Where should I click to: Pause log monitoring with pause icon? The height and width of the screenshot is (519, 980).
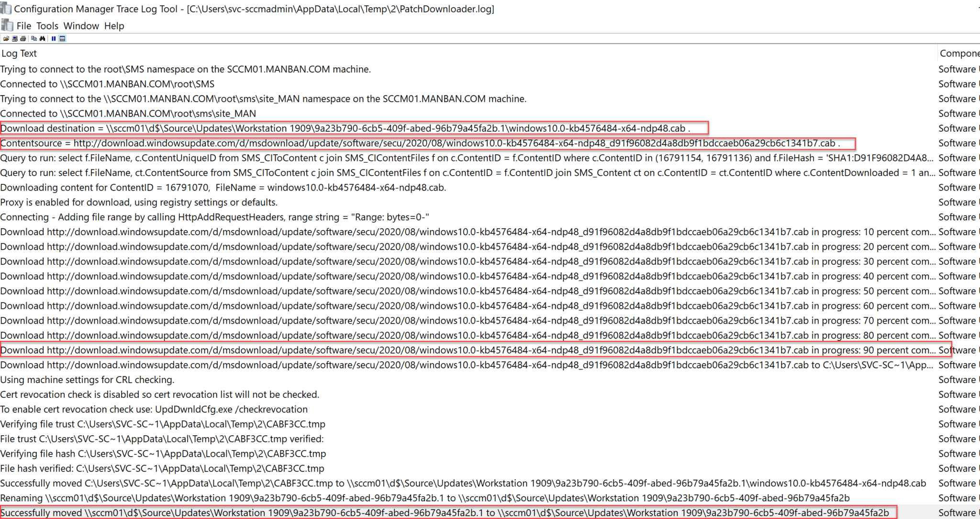[54, 39]
